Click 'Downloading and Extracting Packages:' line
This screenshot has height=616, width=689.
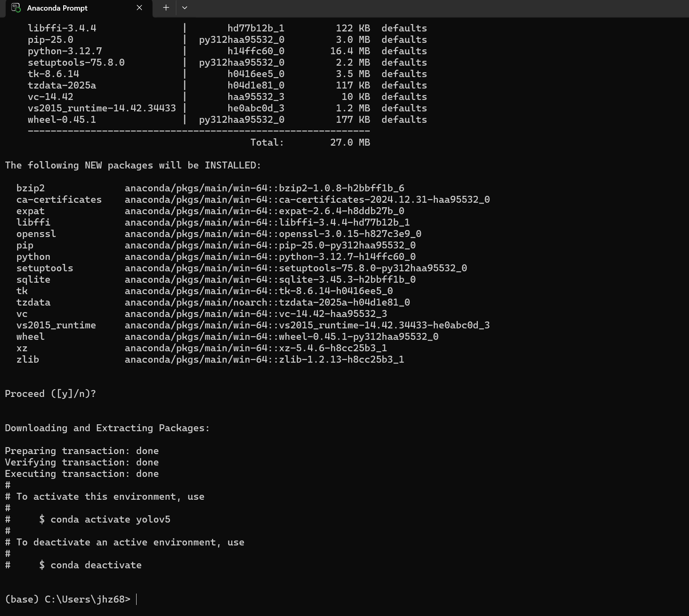[107, 428]
